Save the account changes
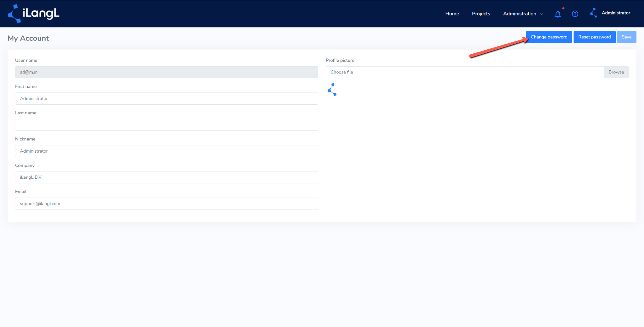This screenshot has height=327, width=644. pyautogui.click(x=626, y=37)
